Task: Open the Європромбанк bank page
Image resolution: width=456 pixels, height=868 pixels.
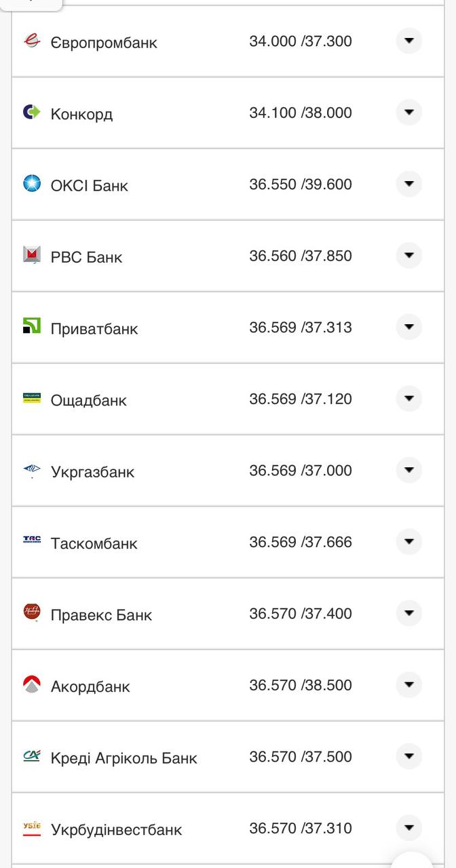Action: click(104, 41)
